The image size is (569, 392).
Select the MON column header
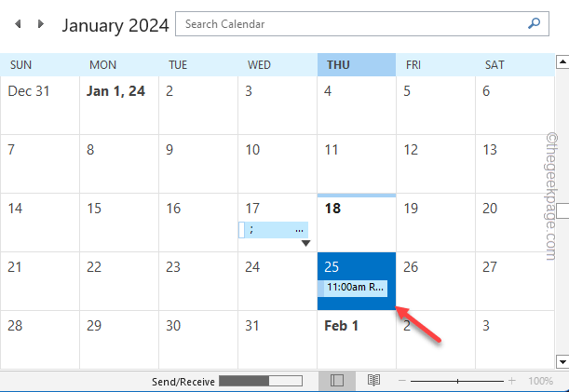click(x=119, y=65)
